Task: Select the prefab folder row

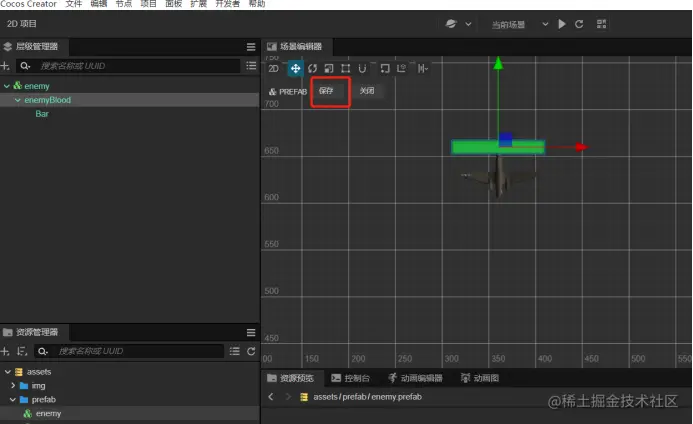Action: [129, 400]
